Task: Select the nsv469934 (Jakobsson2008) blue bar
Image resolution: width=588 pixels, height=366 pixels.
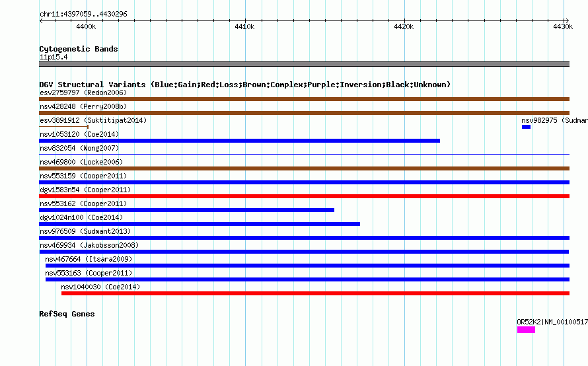Action: click(x=304, y=252)
